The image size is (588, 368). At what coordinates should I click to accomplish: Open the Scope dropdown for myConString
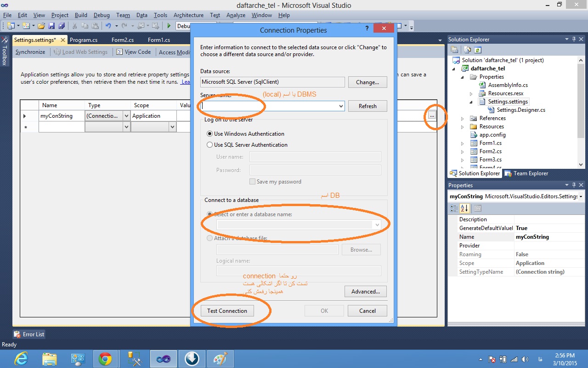[x=172, y=116]
